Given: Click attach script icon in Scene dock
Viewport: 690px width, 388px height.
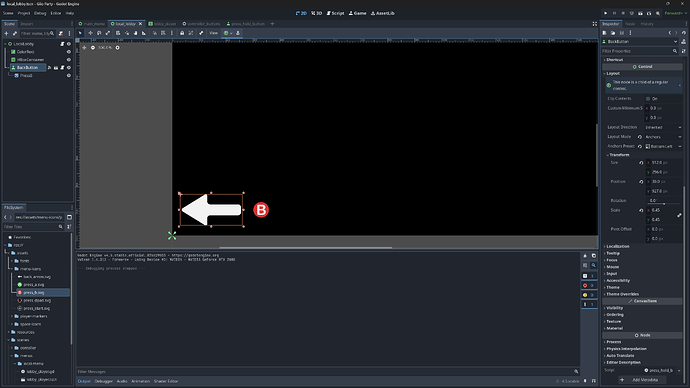Looking at the screenshot, I should pos(61,33).
